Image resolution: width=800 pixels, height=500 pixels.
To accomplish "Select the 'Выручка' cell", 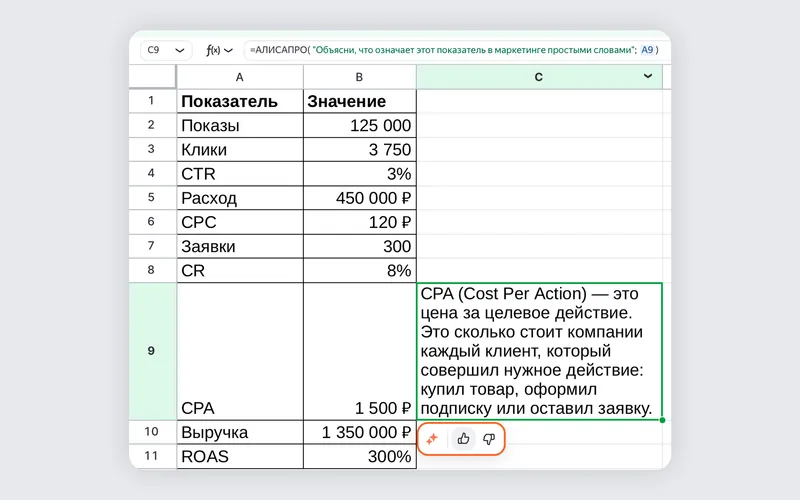I will point(240,432).
